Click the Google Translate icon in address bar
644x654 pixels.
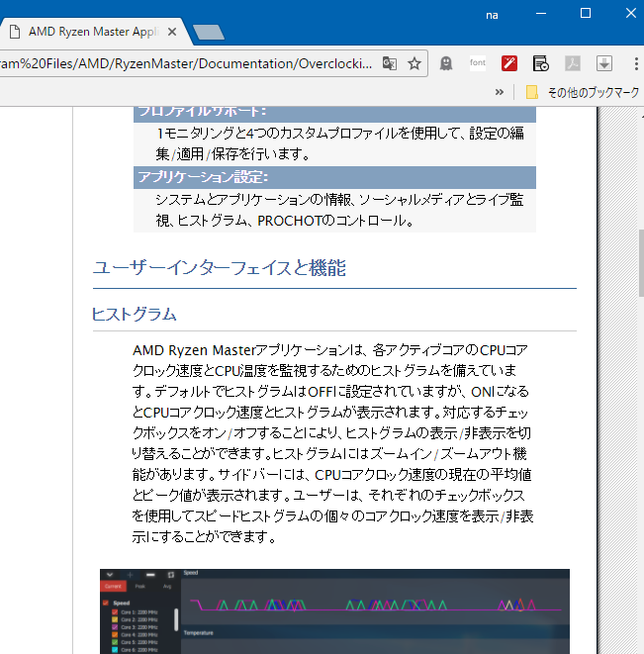(389, 63)
